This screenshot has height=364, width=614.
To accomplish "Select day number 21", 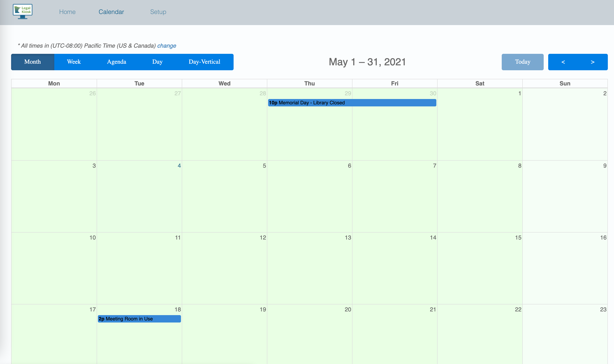I will 433,309.
